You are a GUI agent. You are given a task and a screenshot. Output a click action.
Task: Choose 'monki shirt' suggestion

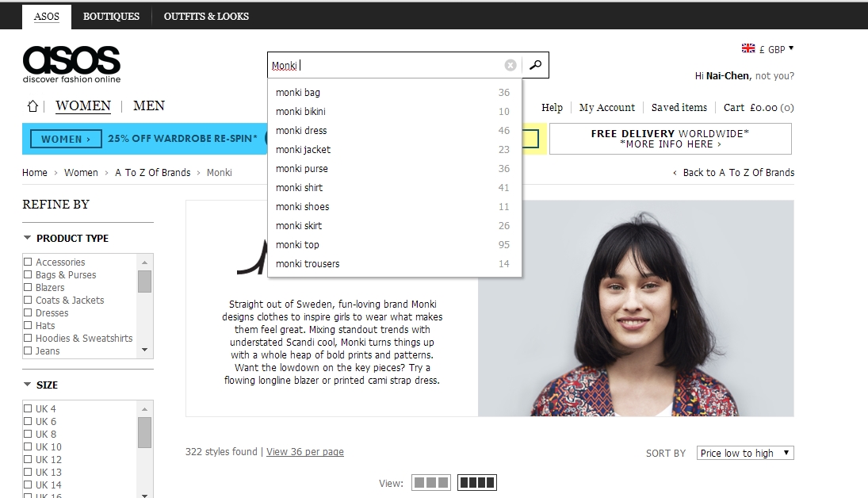coord(394,188)
